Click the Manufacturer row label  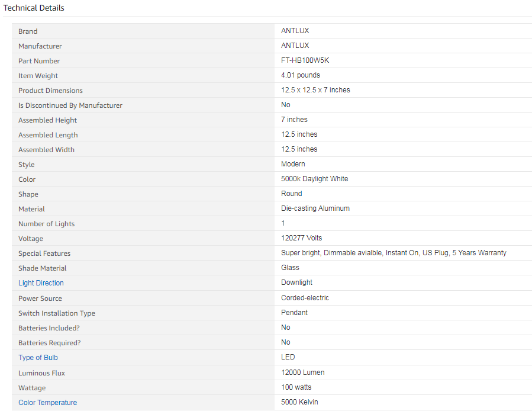tap(40, 46)
